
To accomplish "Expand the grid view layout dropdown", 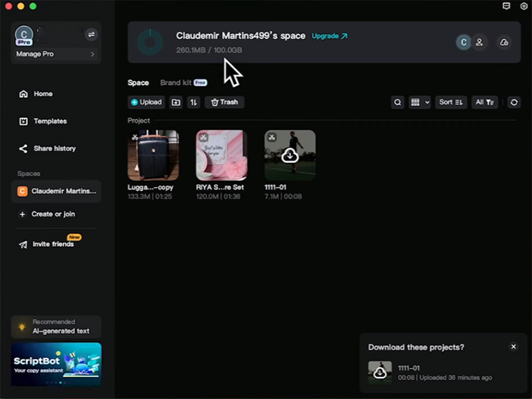I will point(420,102).
